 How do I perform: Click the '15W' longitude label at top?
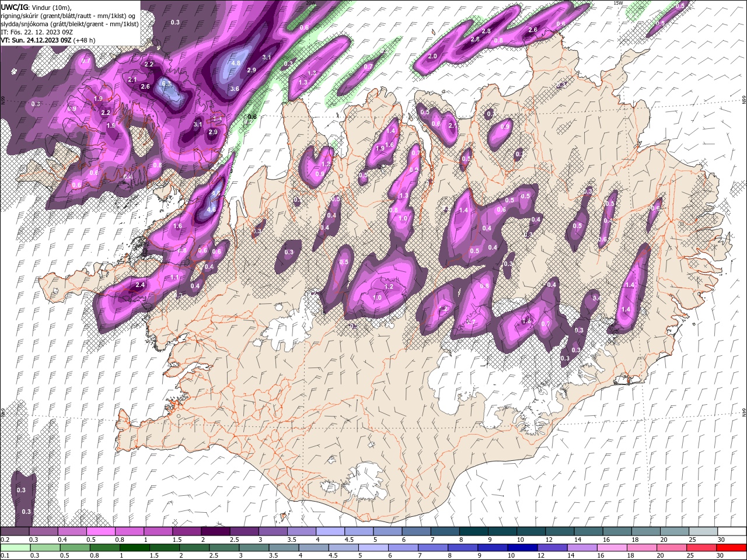pos(618,3)
